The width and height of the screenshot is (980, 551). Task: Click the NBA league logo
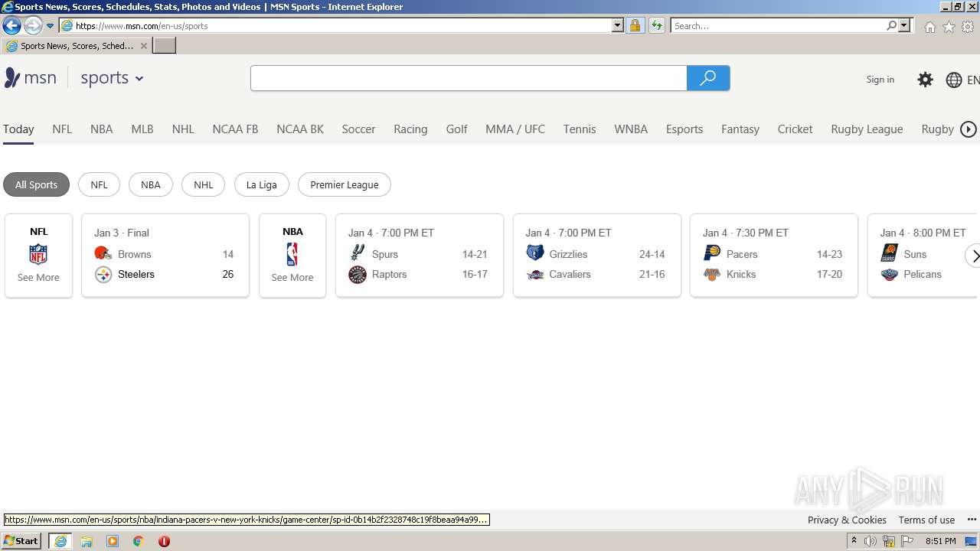pos(292,254)
